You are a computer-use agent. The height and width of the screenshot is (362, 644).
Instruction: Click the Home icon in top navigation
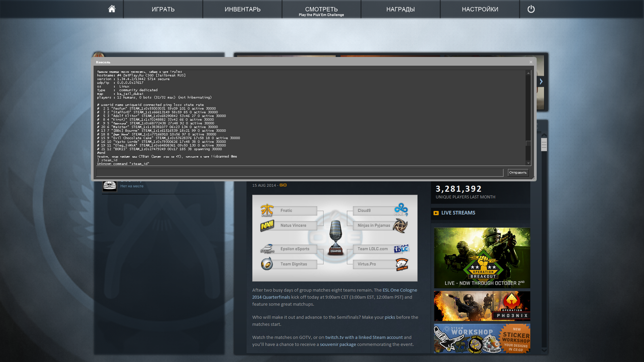click(112, 9)
